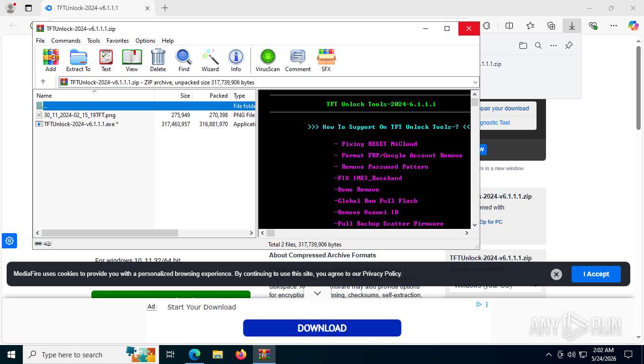The image size is (644, 364).
Task: Show archive Info
Action: click(236, 60)
